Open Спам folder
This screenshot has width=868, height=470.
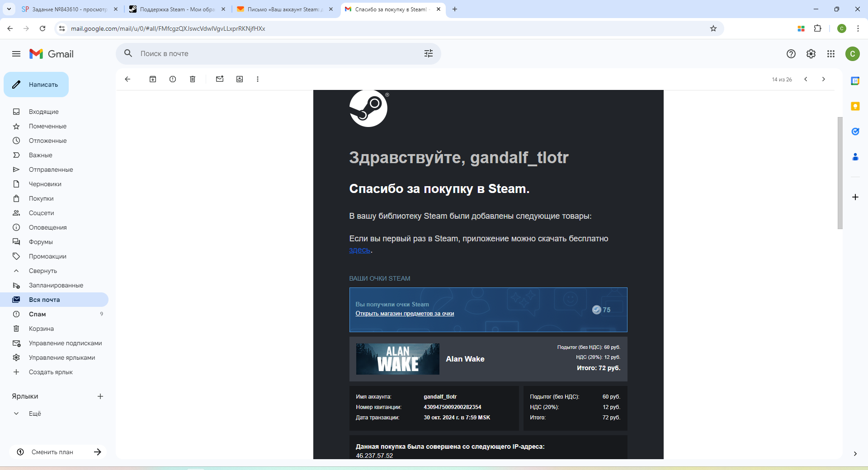pos(54,314)
